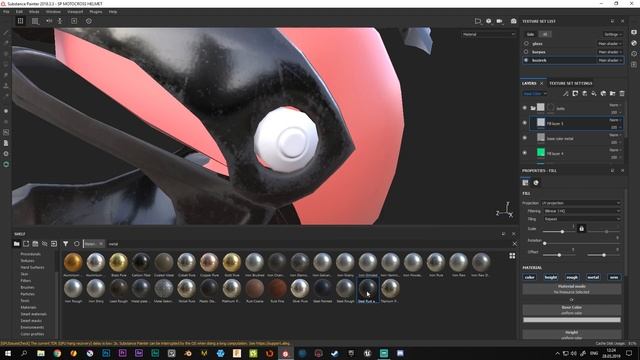Click the Rotation slider handle
Image resolution: width=640 pixels, height=360 pixels.
click(x=544, y=243)
